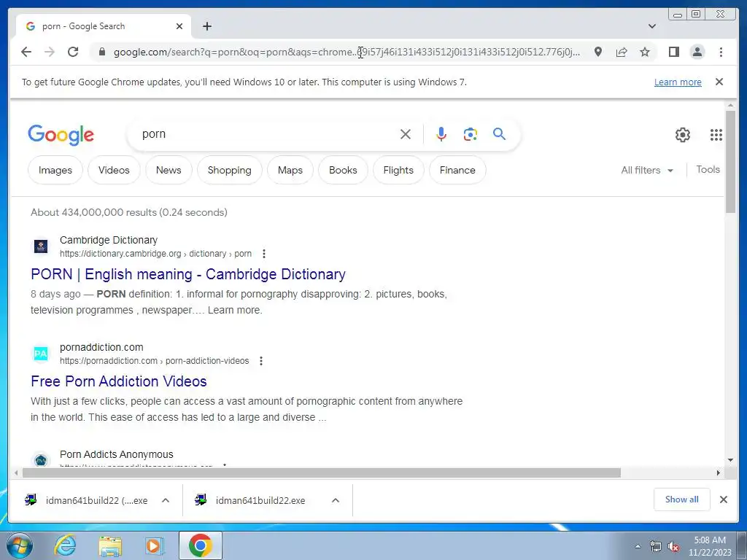This screenshot has width=747, height=560.
Task: Expand the tab search dropdown
Action: [x=651, y=26]
